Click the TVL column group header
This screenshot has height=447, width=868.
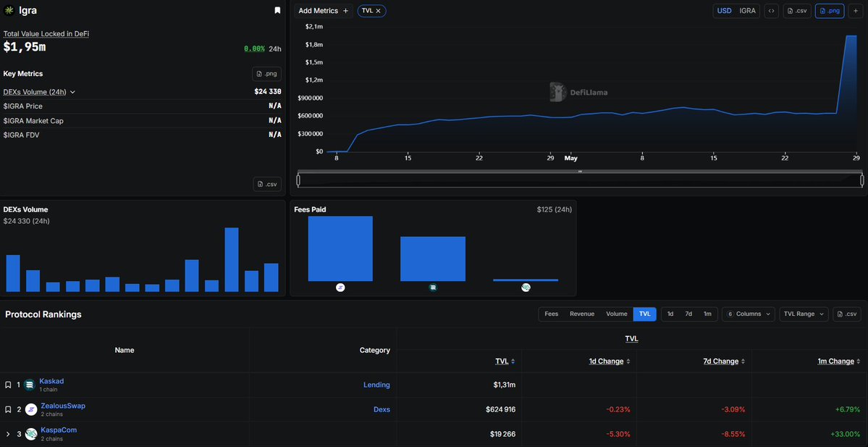point(631,338)
